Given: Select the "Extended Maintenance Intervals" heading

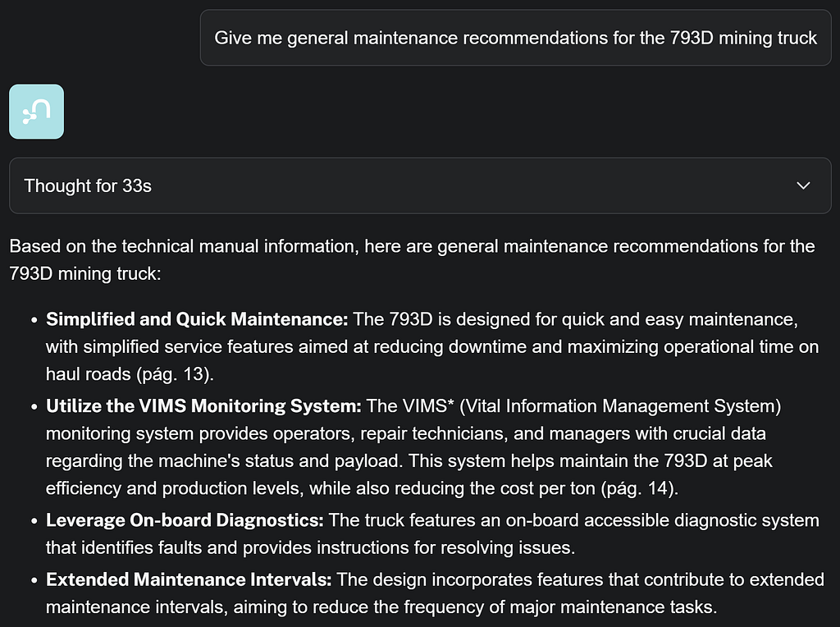Looking at the screenshot, I should click(189, 579).
